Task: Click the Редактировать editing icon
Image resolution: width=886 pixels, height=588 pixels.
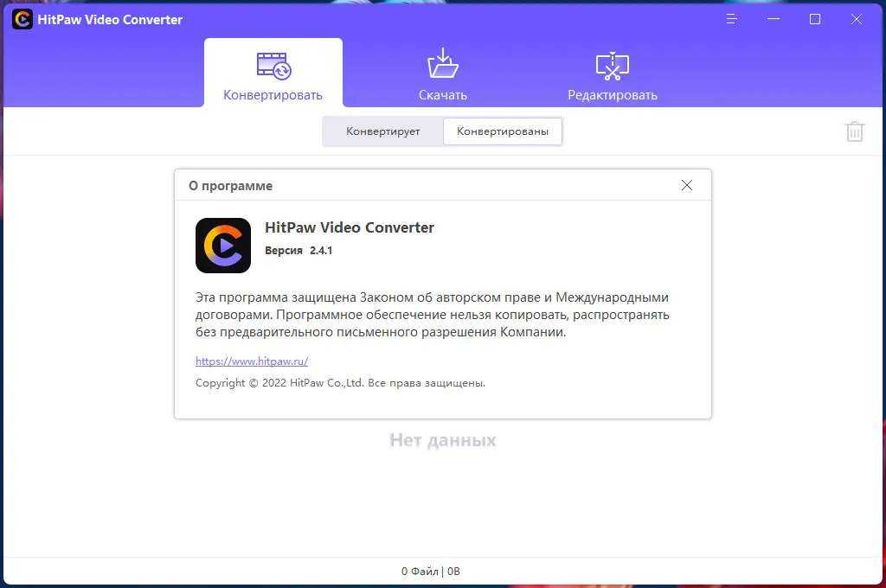Action: pos(612,63)
